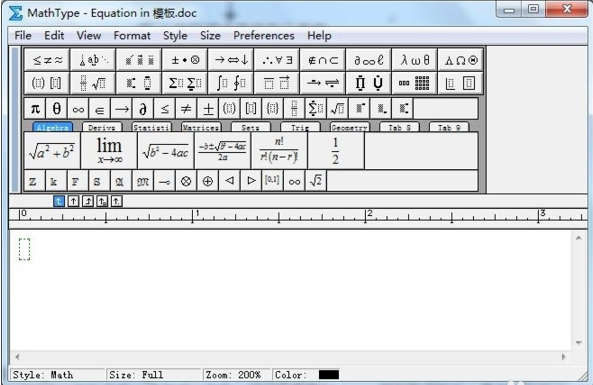Screen dimensions: 593x385
Task: Insert the sqrt(a²+b²) expression
Action: 52,151
